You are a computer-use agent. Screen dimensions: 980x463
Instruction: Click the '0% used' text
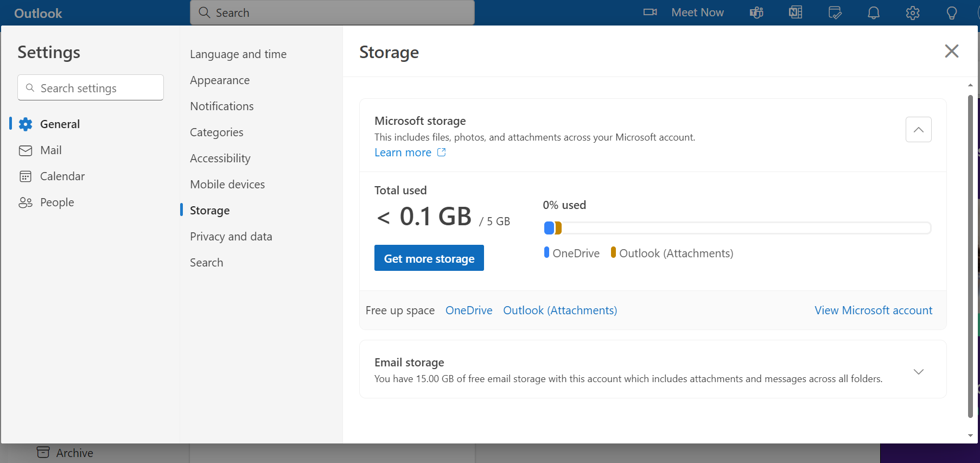click(564, 205)
